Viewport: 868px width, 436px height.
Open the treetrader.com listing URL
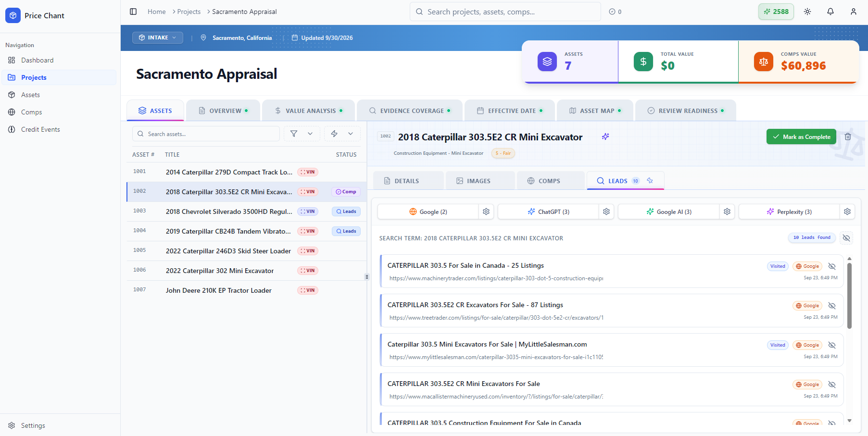(496, 318)
